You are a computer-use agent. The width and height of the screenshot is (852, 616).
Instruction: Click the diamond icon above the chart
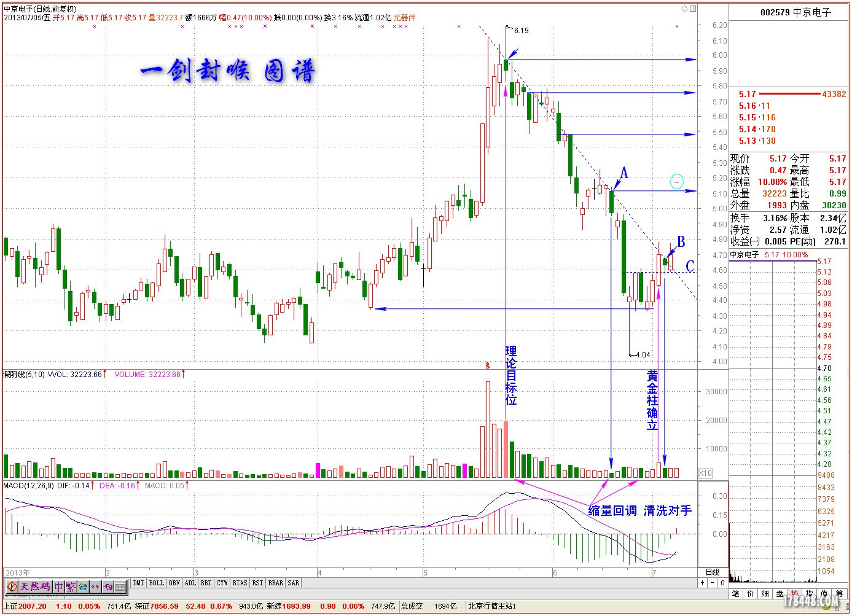[686, 9]
